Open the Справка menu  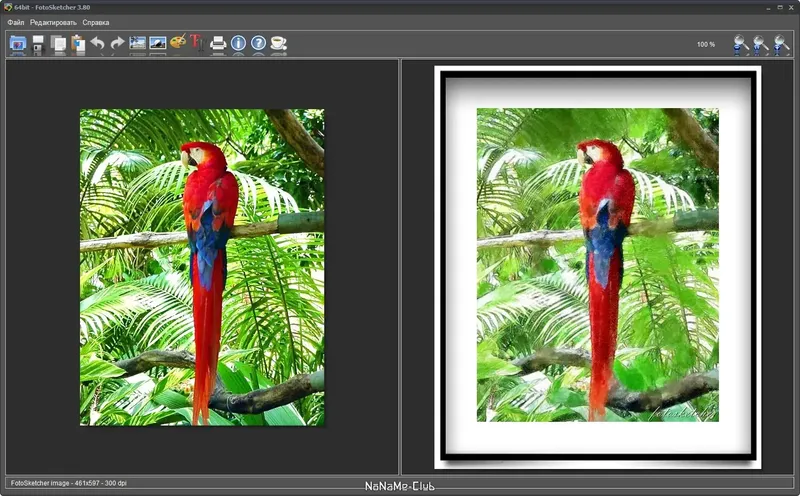(x=96, y=22)
